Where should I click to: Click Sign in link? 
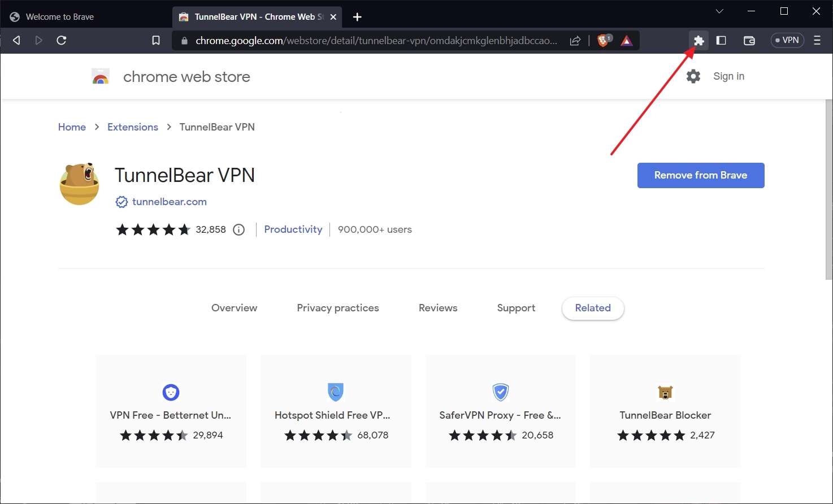click(x=729, y=76)
